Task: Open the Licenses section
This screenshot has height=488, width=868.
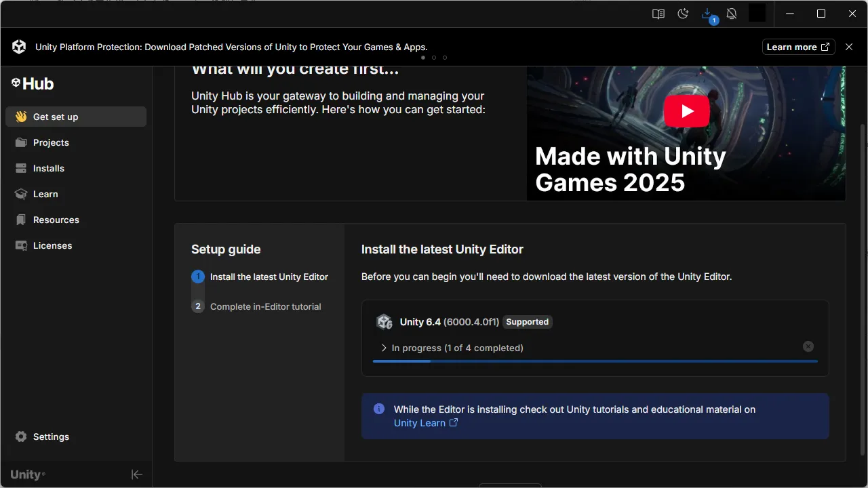Action: tap(52, 245)
